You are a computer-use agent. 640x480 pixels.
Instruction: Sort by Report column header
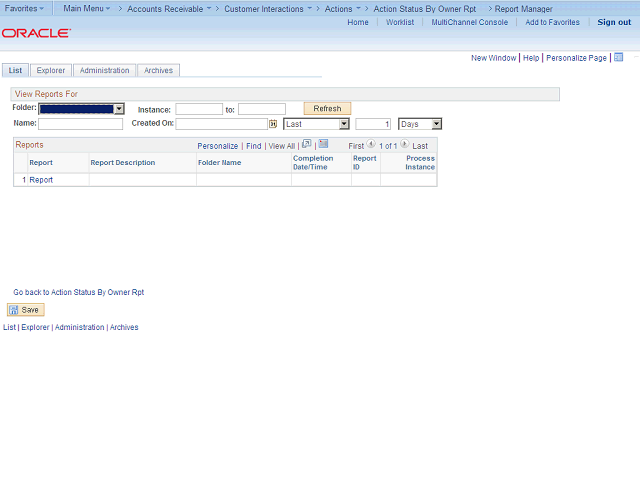[x=41, y=162]
